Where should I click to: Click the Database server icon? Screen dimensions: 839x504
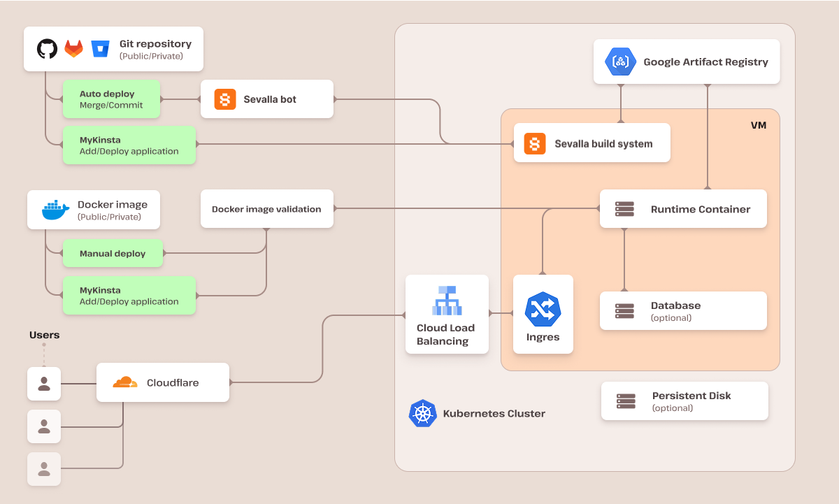[624, 310]
